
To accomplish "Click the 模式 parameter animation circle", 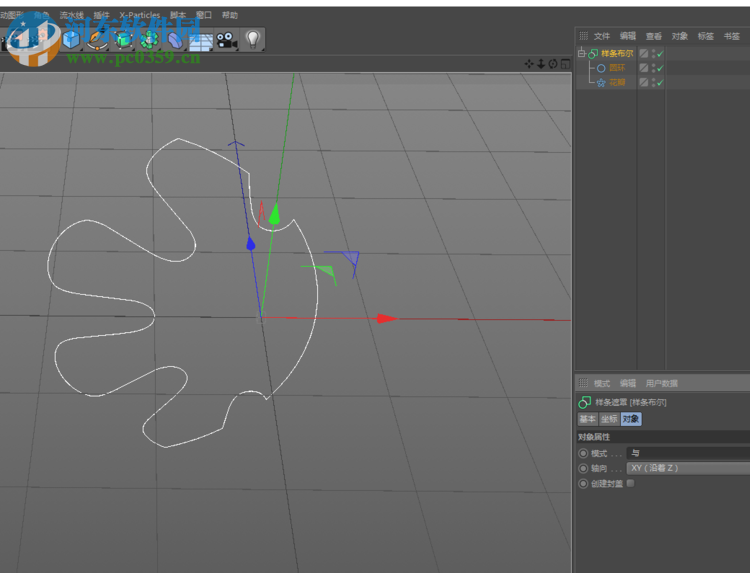I will [x=583, y=453].
